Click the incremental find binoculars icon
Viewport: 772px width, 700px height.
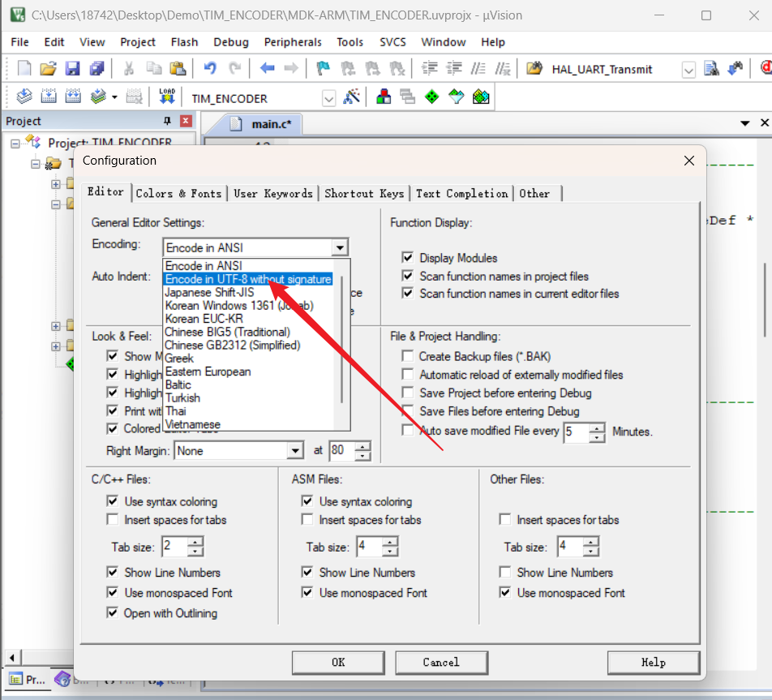(x=736, y=68)
